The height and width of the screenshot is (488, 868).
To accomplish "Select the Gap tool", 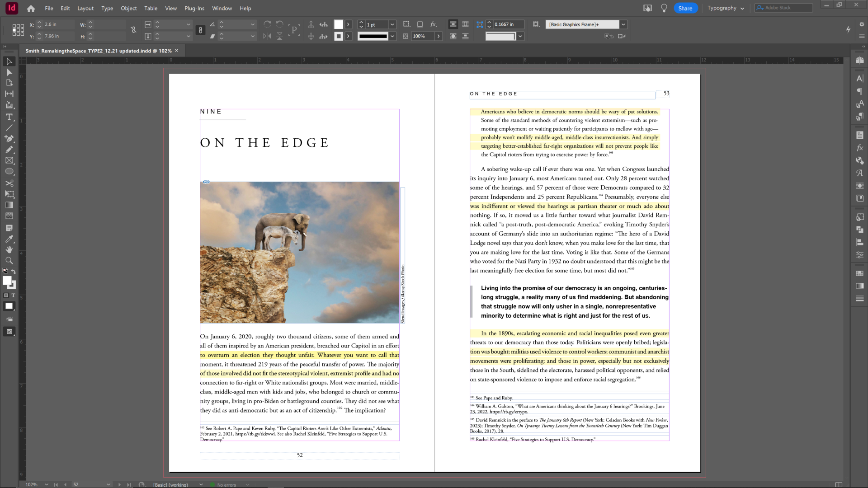I will [x=9, y=94].
